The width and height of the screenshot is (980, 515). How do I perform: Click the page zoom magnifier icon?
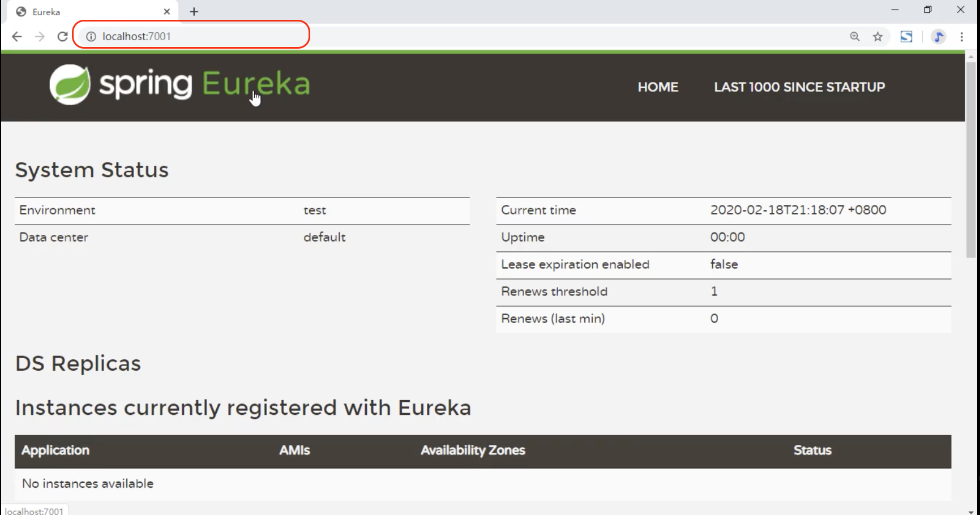pos(854,36)
